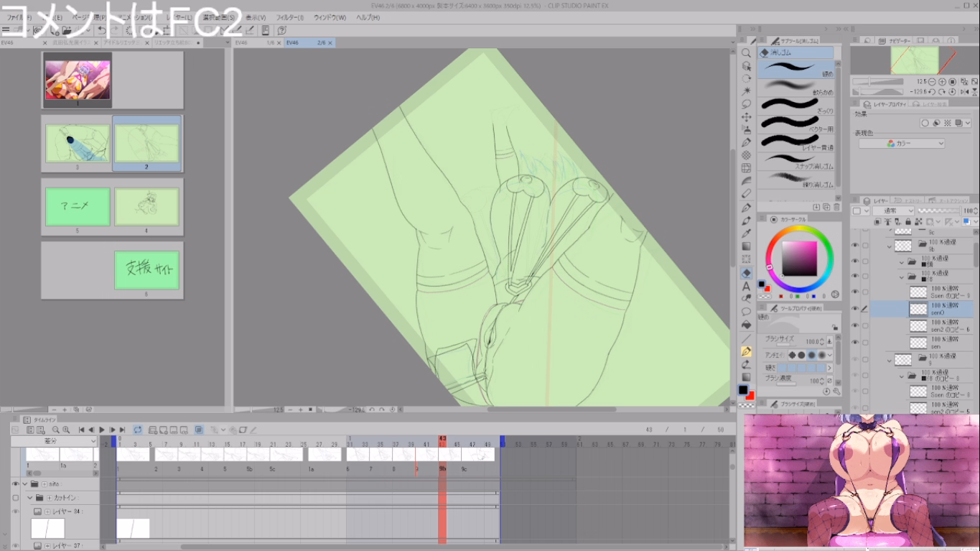980x551 pixels.
Task: Toggle lock box of sen2 copy 6 layer
Action: point(865,325)
